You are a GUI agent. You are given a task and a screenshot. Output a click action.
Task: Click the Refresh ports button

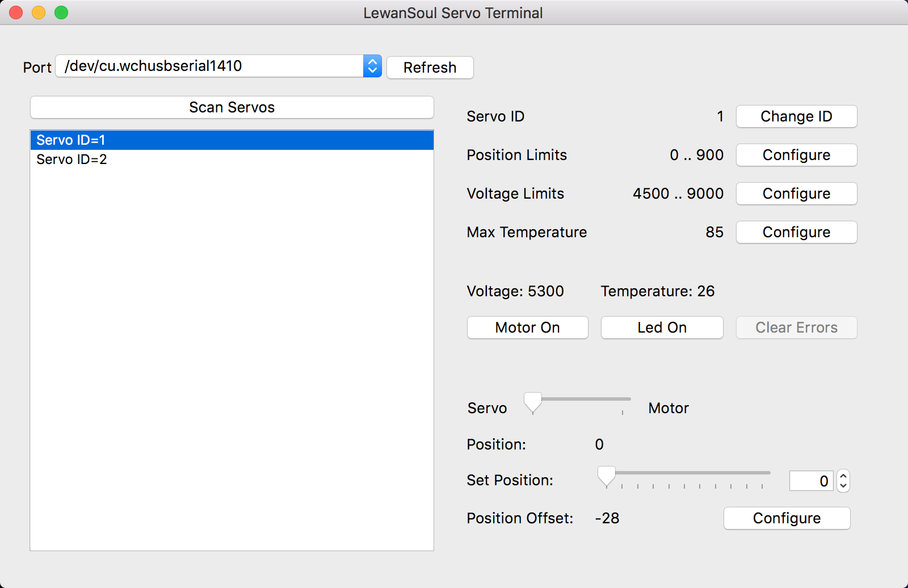(430, 68)
